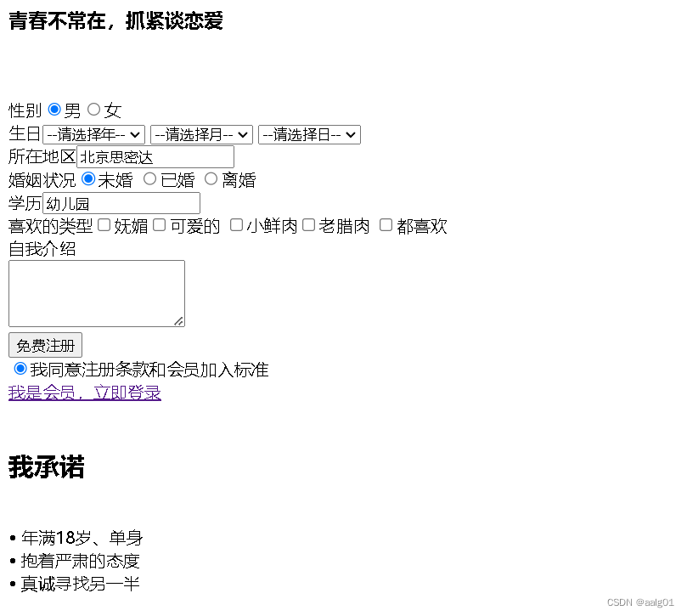Choose 未婚 marital status radio

click(x=88, y=179)
